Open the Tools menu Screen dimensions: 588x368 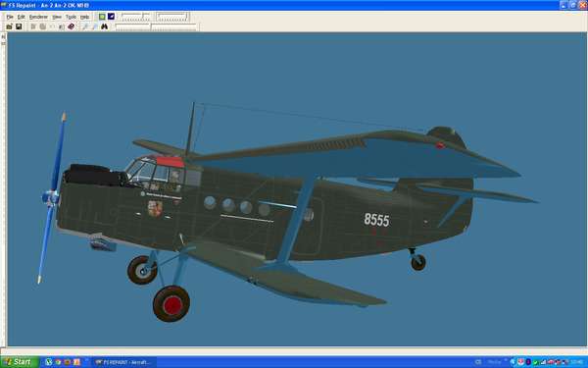coord(71,17)
